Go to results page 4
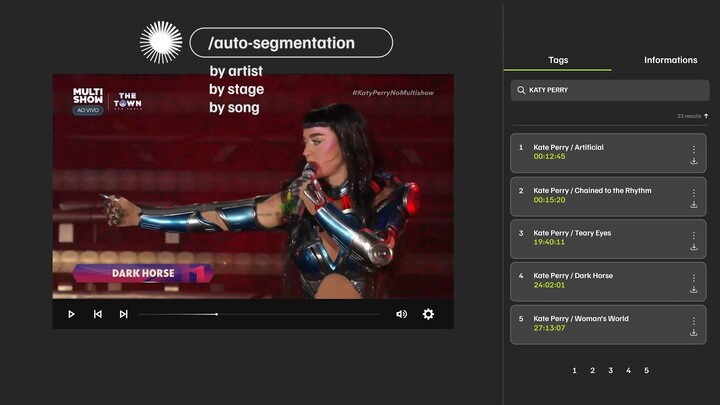Viewport: 720px width, 405px height. (x=628, y=371)
